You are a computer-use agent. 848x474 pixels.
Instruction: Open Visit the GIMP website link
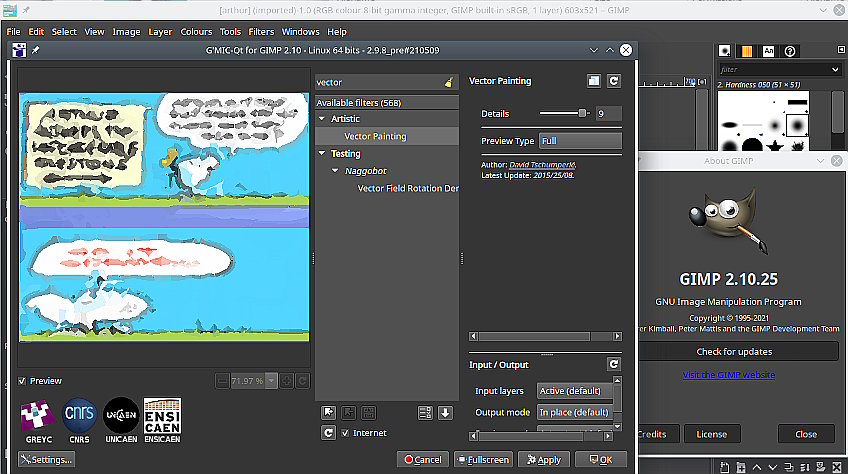(x=728, y=374)
